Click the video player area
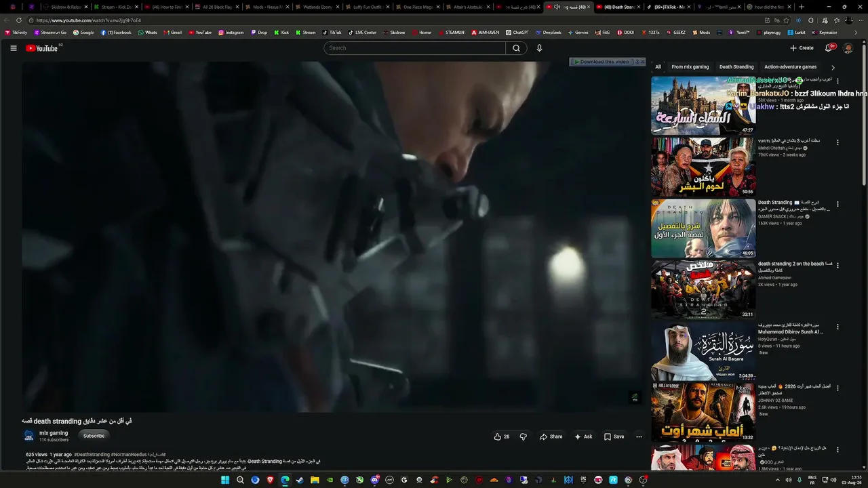This screenshot has height=488, width=868. coord(332,237)
